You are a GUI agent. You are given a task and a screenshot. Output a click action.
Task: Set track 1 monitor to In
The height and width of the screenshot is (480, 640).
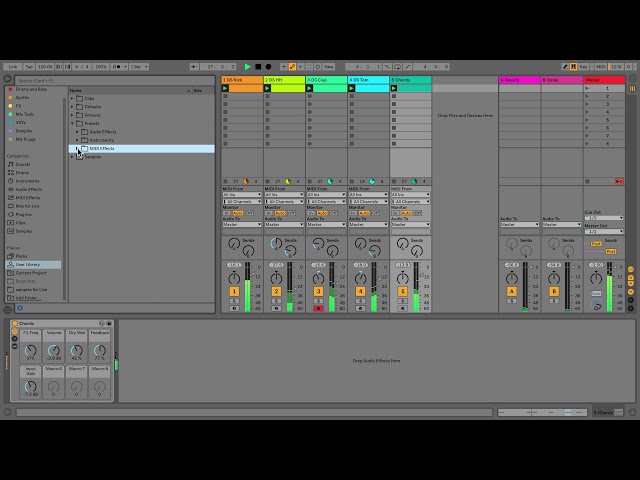pos(227,213)
